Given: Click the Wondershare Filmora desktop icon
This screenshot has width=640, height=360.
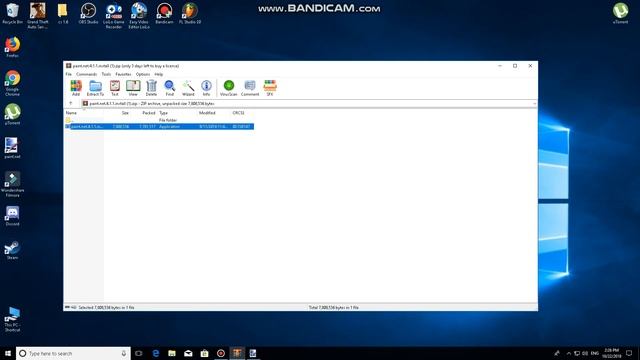Looking at the screenshot, I should point(12,184).
